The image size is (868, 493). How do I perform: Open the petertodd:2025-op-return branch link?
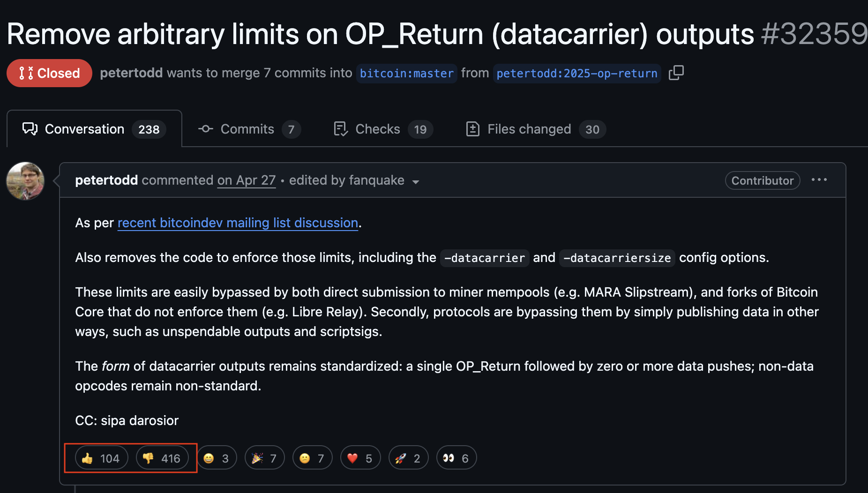[577, 74]
